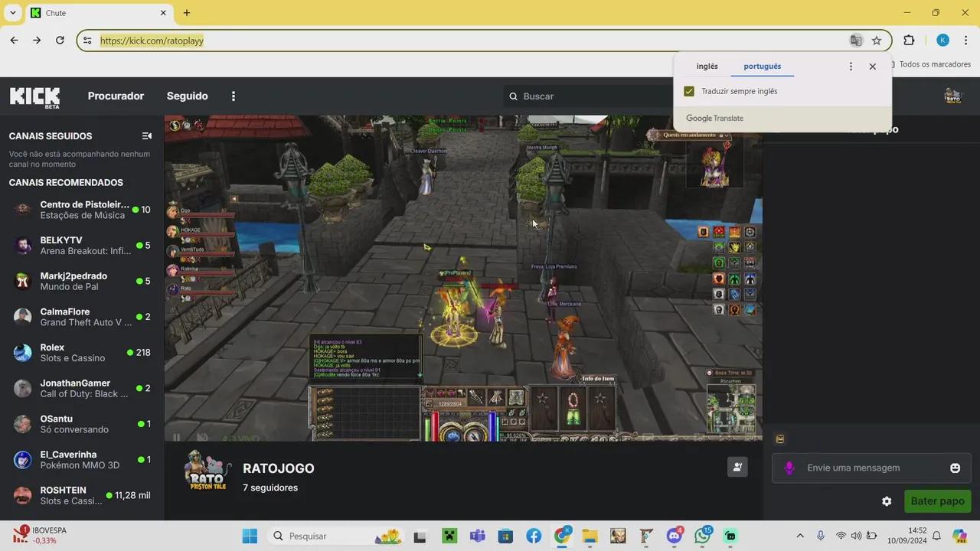The width and height of the screenshot is (980, 551).
Task: Open BELKYTV channel
Action: [82, 246]
